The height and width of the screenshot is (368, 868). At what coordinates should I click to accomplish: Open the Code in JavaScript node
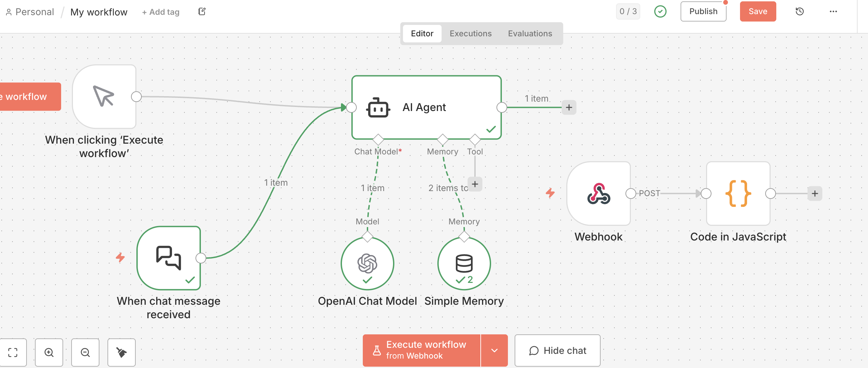738,193
